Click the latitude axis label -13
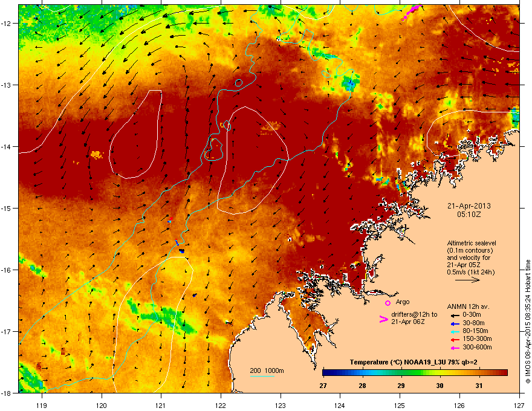Image resolution: width=532 pixels, height=411 pixels. pos(7,85)
